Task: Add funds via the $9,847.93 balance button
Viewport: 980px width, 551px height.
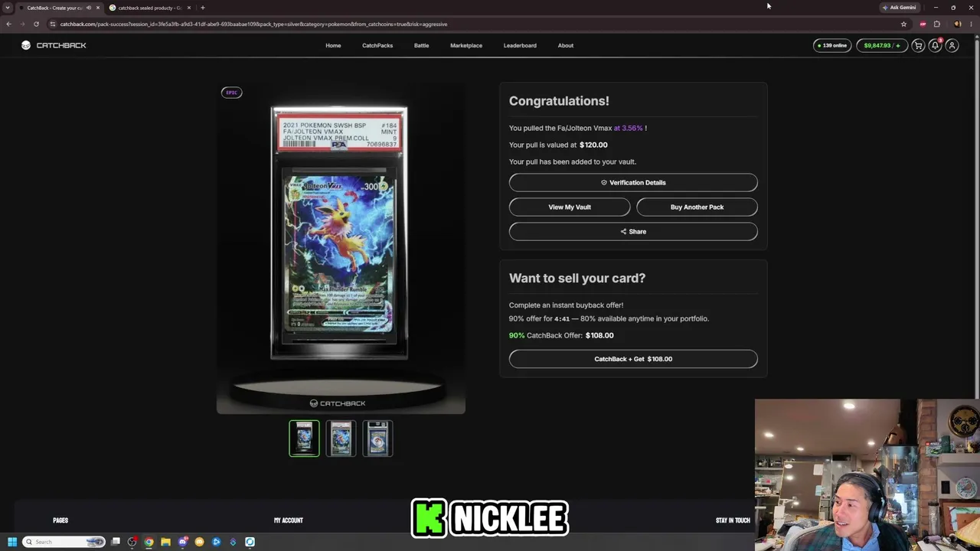Action: click(881, 46)
